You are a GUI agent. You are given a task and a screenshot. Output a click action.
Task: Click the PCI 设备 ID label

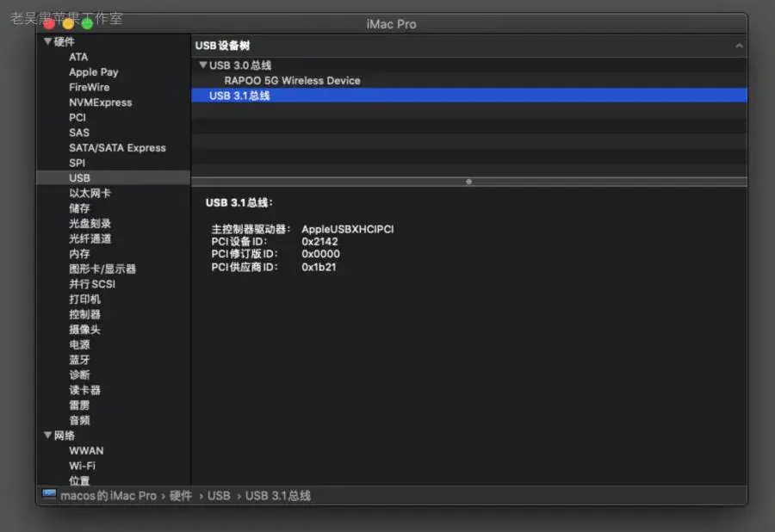(x=239, y=242)
